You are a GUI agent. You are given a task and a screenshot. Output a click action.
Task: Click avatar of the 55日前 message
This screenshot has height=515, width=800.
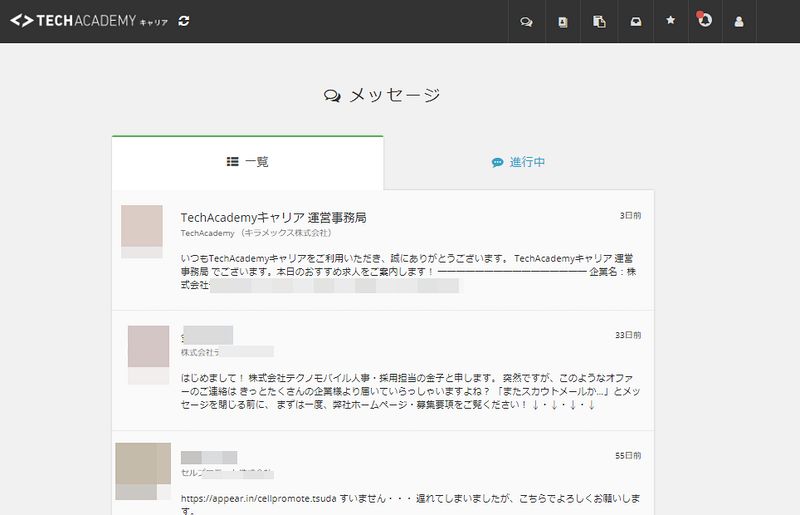[x=143, y=471]
